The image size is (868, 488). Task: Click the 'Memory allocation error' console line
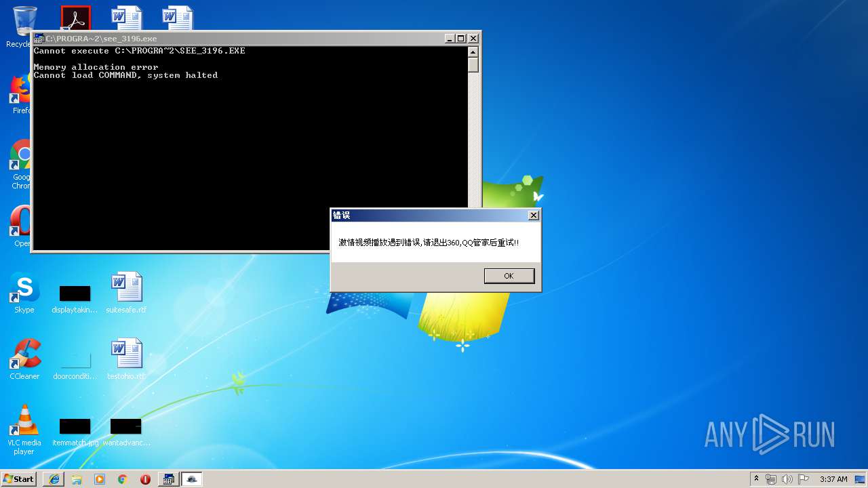tap(96, 67)
